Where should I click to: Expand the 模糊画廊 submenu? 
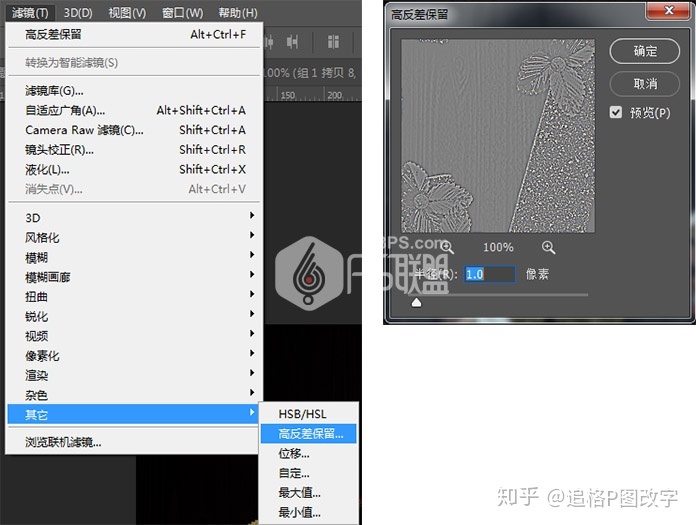click(x=134, y=277)
